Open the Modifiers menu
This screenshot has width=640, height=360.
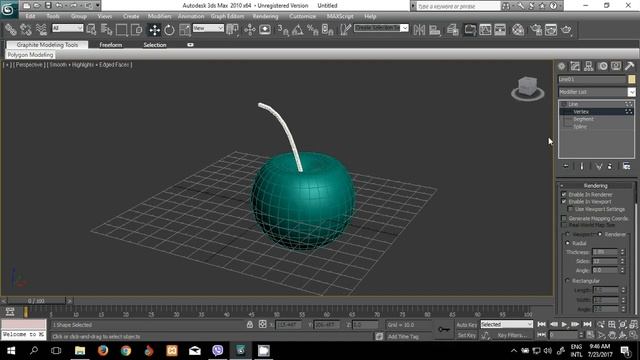pos(159,16)
